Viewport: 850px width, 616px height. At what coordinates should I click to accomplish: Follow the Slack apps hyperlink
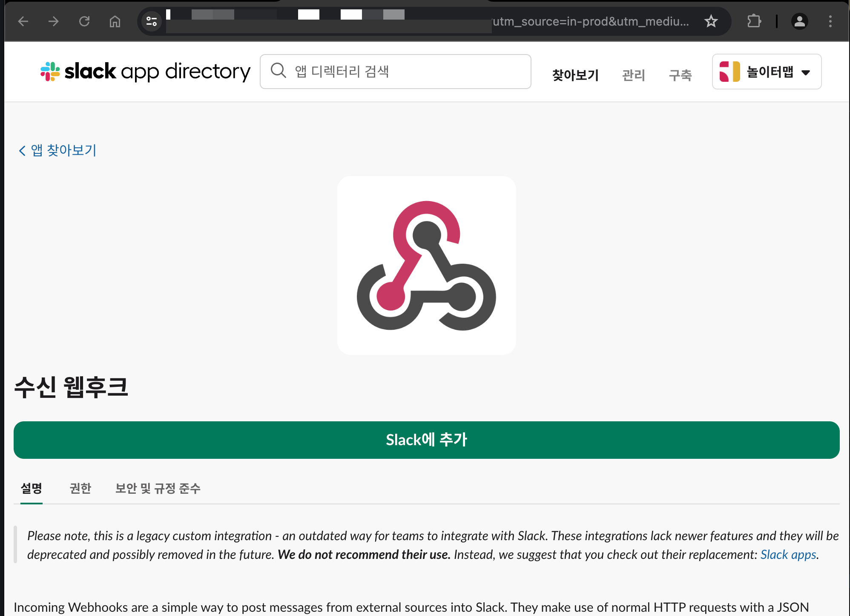coord(788,555)
